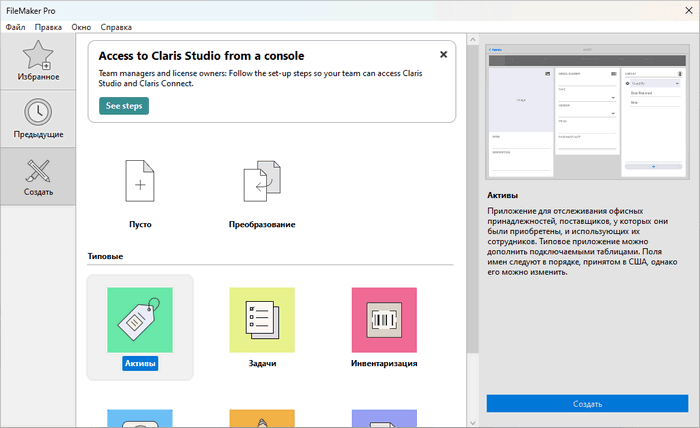
Task: Click the Типовые section heading
Action: pyautogui.click(x=105, y=256)
